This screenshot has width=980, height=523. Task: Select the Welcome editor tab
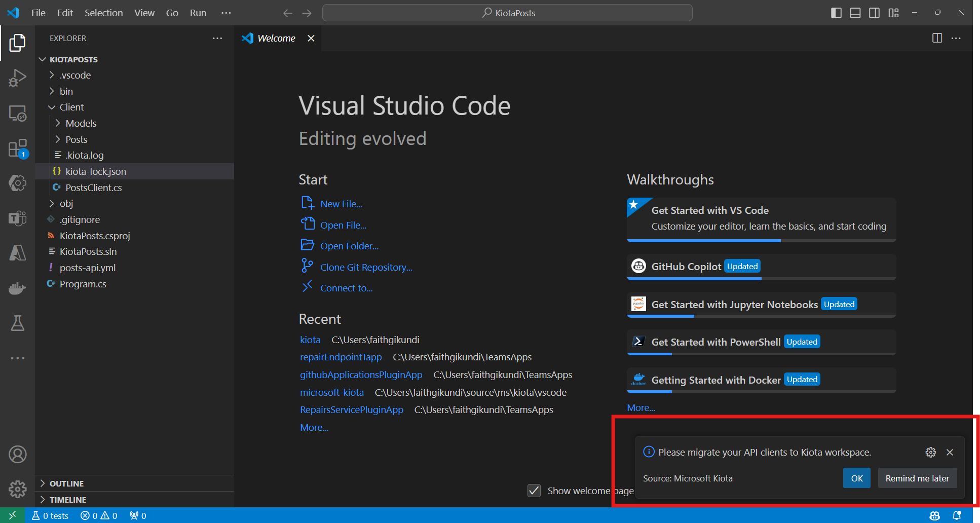point(278,38)
